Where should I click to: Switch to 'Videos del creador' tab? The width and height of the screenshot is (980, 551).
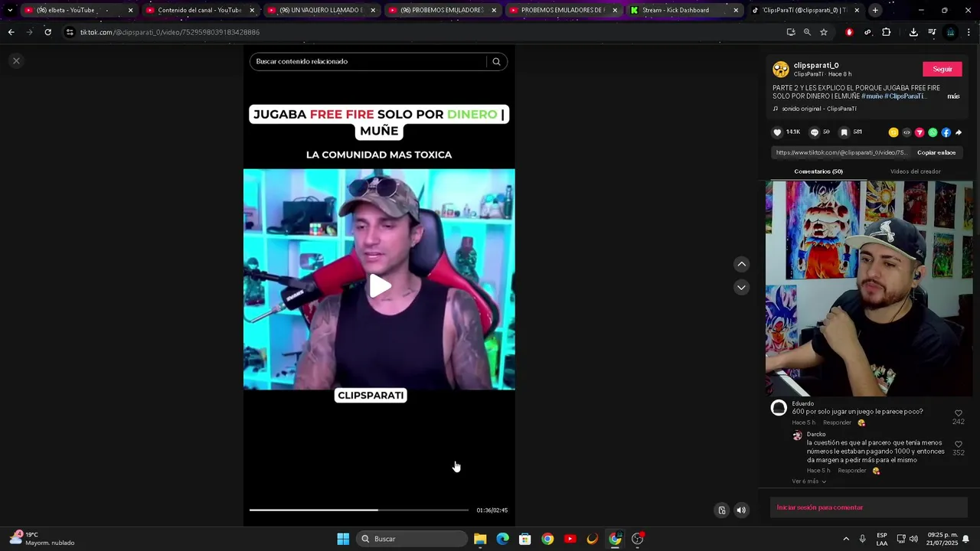915,171
